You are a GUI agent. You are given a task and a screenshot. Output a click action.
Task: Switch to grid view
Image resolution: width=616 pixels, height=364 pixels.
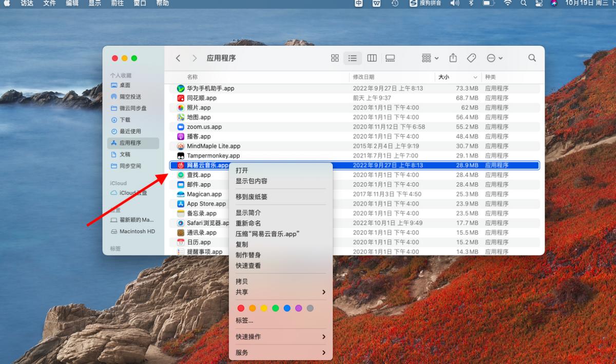coord(335,58)
